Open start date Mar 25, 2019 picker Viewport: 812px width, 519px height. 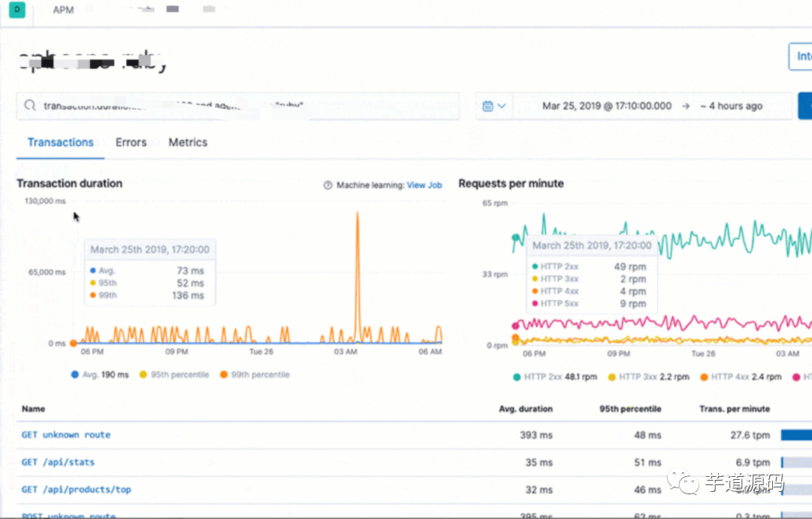tap(607, 105)
